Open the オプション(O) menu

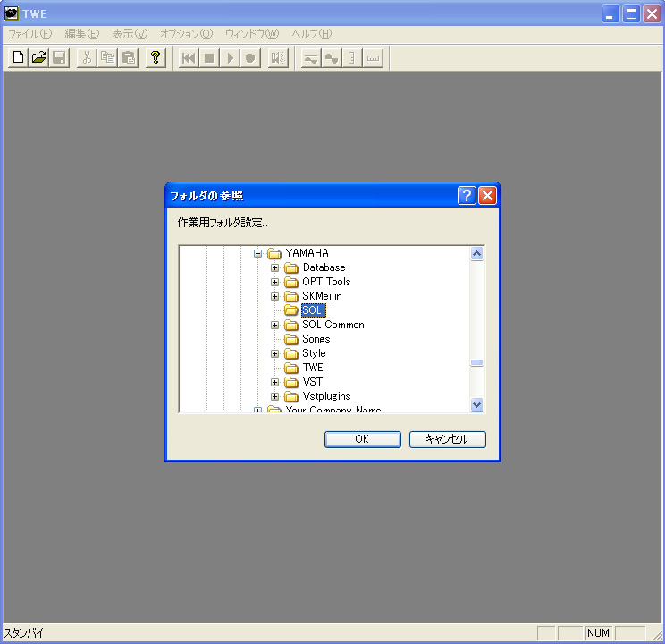tap(186, 33)
